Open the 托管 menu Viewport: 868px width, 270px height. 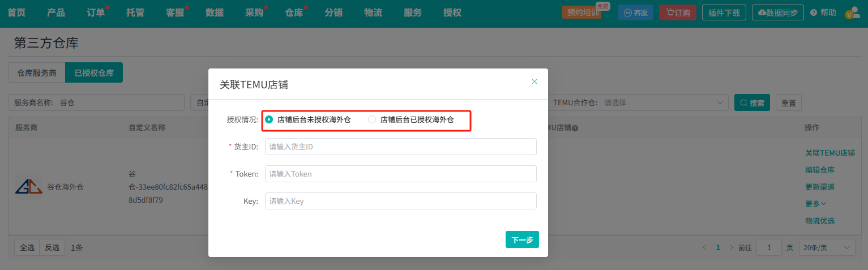coord(135,12)
